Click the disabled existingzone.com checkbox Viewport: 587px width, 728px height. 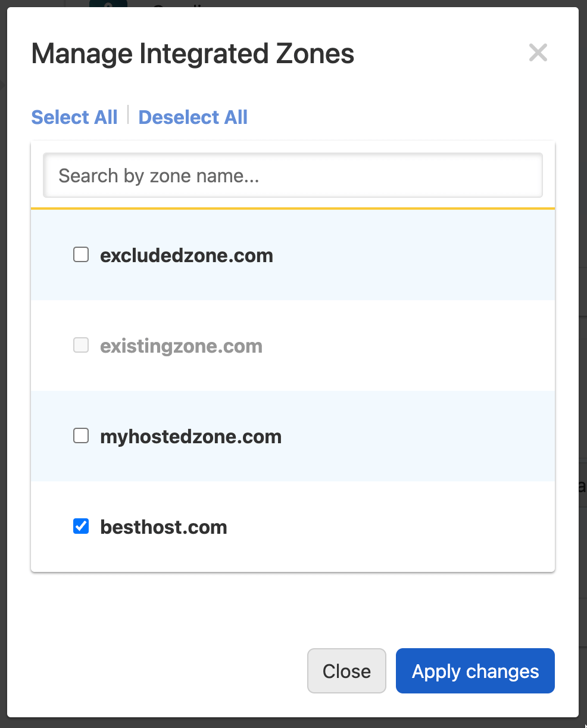coord(80,345)
